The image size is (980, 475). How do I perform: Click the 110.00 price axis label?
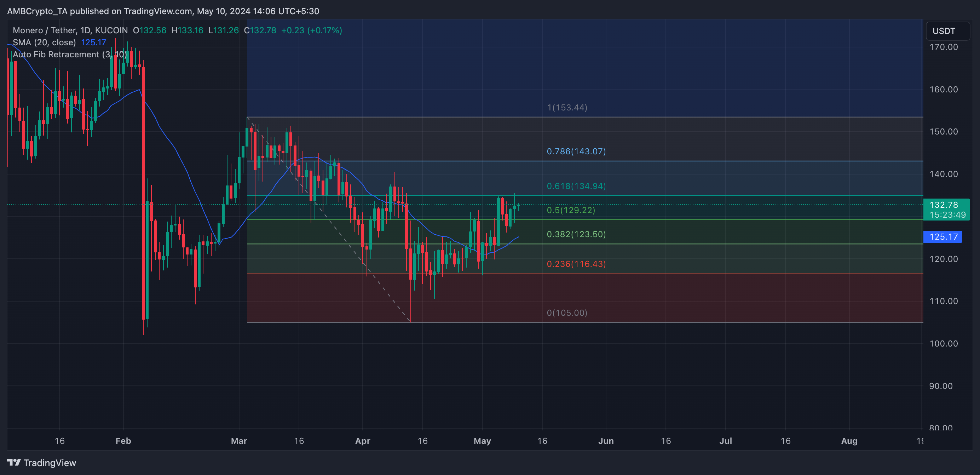944,301
